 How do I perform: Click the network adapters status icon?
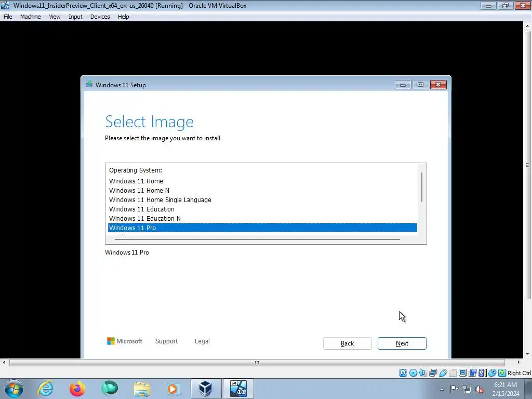(x=433, y=373)
